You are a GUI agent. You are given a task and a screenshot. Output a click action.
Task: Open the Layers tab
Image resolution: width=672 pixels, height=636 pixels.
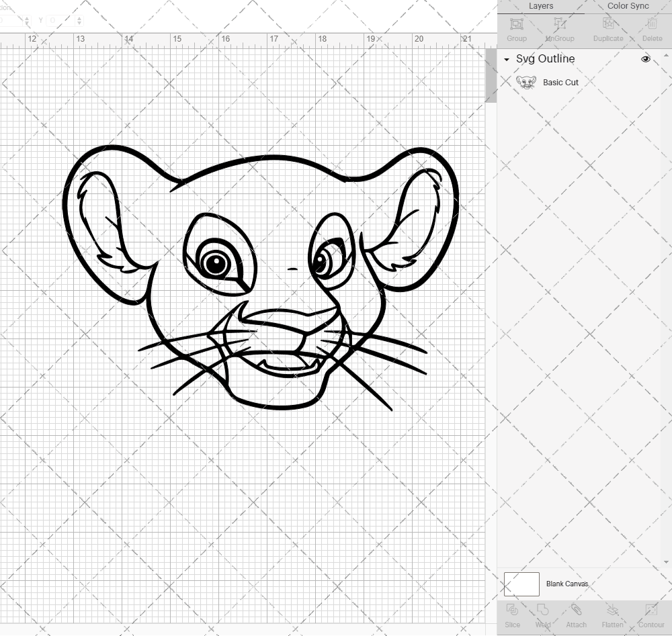coord(541,6)
